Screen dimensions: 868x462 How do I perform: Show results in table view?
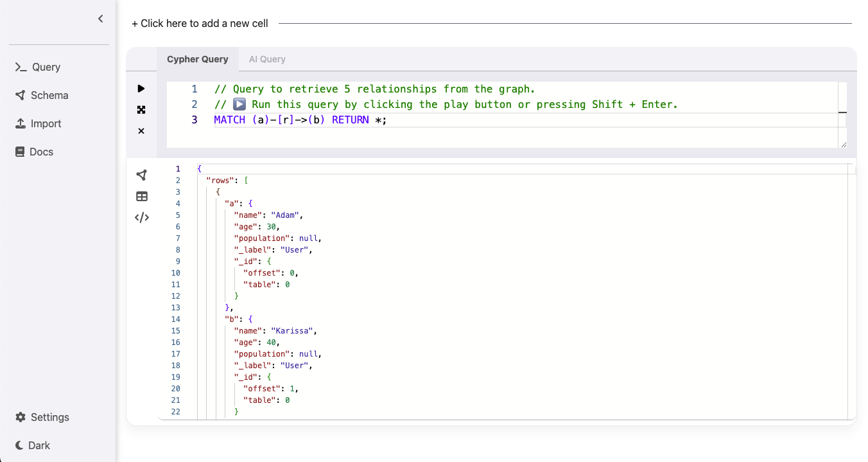coord(142,196)
